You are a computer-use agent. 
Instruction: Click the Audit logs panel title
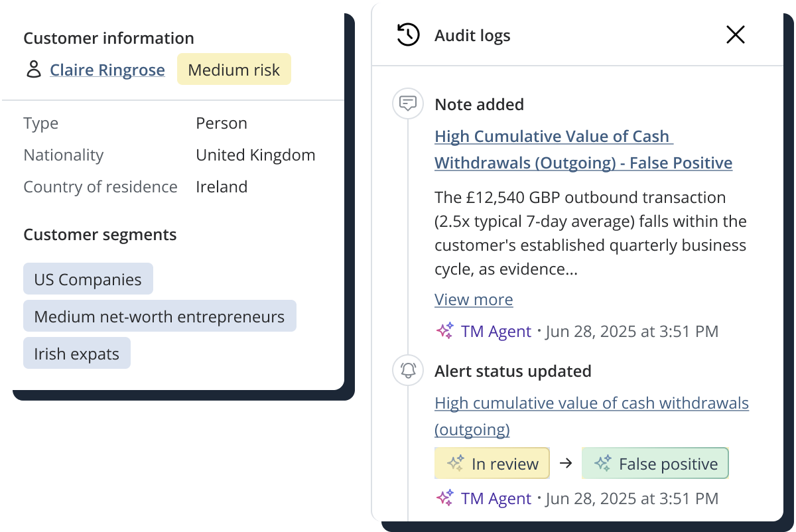[x=472, y=35]
